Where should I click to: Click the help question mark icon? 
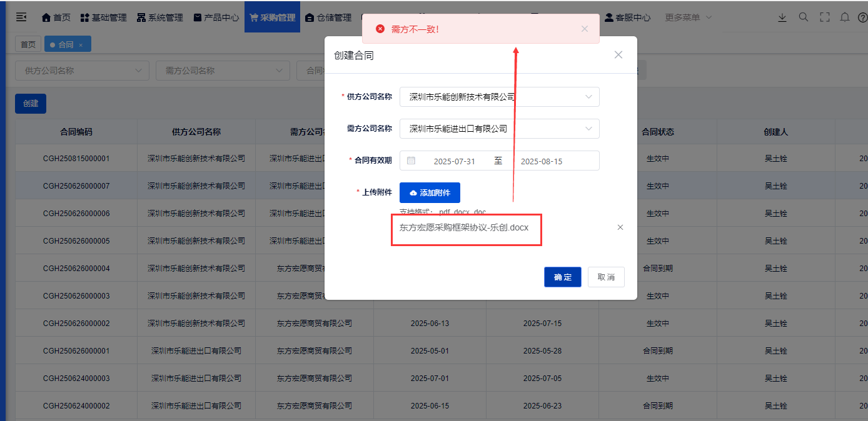(864, 17)
